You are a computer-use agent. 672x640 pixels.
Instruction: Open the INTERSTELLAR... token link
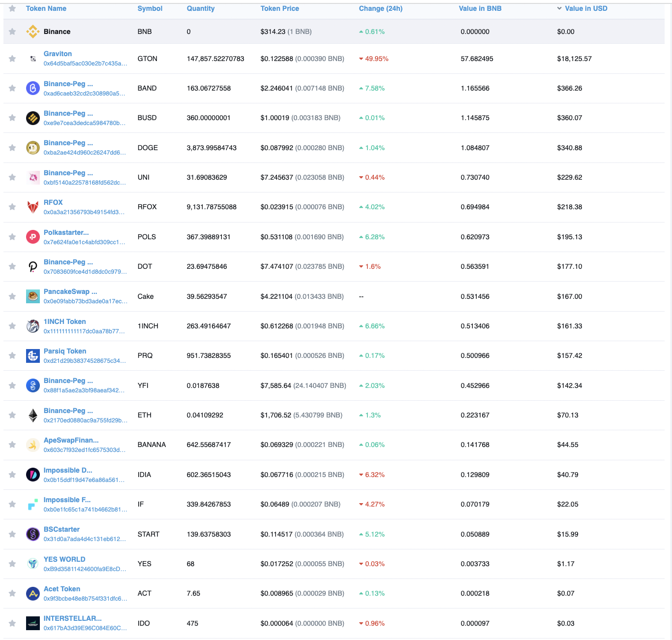click(73, 618)
